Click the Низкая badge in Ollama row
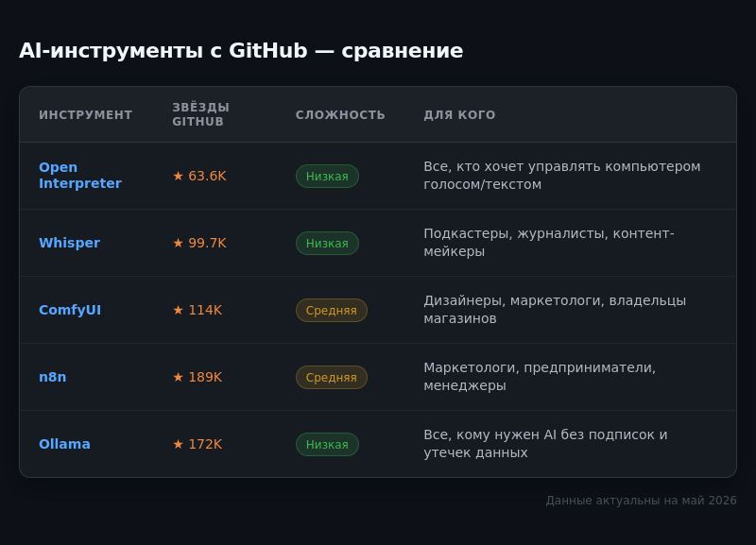Image resolution: width=756 pixels, height=545 pixels. pos(327,444)
